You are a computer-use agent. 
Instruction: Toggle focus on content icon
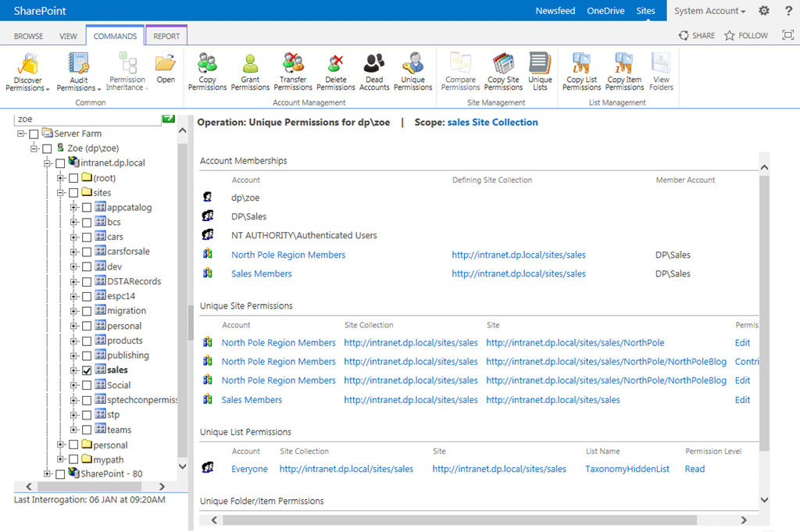(787, 34)
